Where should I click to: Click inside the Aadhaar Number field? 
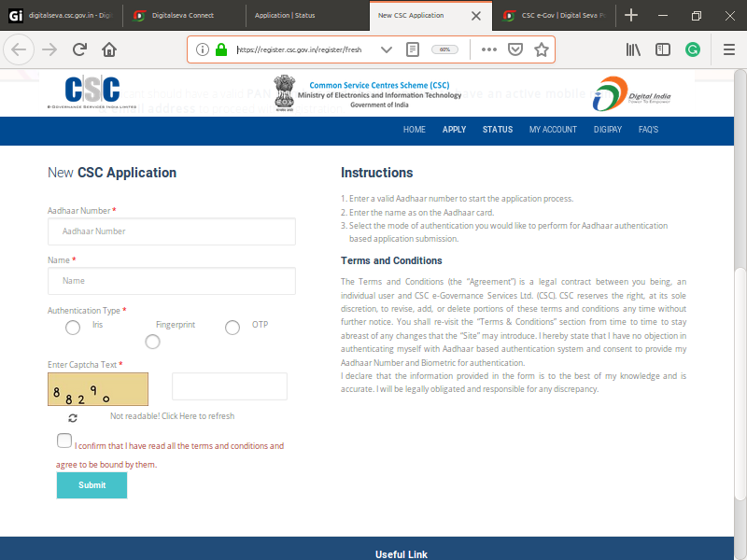[171, 231]
